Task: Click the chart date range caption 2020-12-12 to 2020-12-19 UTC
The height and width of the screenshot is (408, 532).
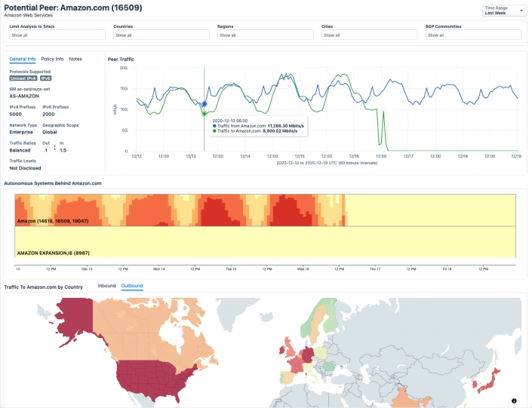Action: (x=327, y=163)
